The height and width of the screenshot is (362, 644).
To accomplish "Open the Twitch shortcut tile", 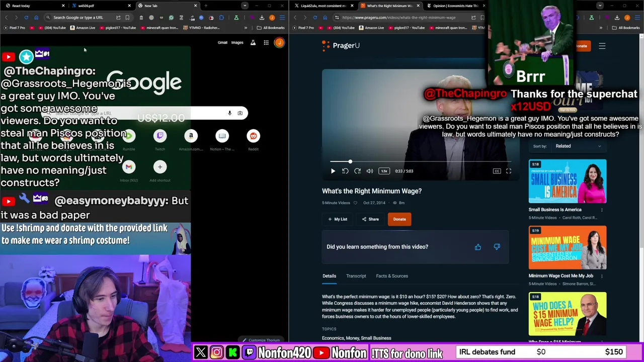I will click(160, 139).
